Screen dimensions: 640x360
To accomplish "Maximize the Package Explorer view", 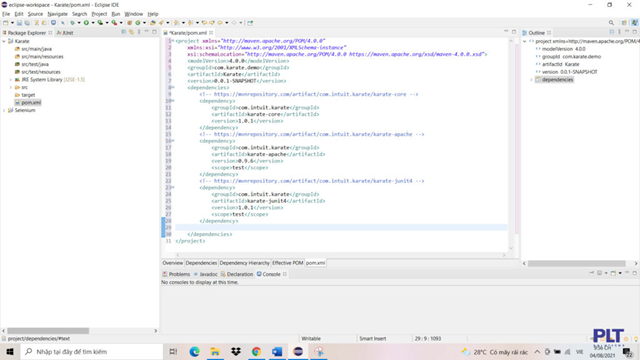I will tap(154, 32).
